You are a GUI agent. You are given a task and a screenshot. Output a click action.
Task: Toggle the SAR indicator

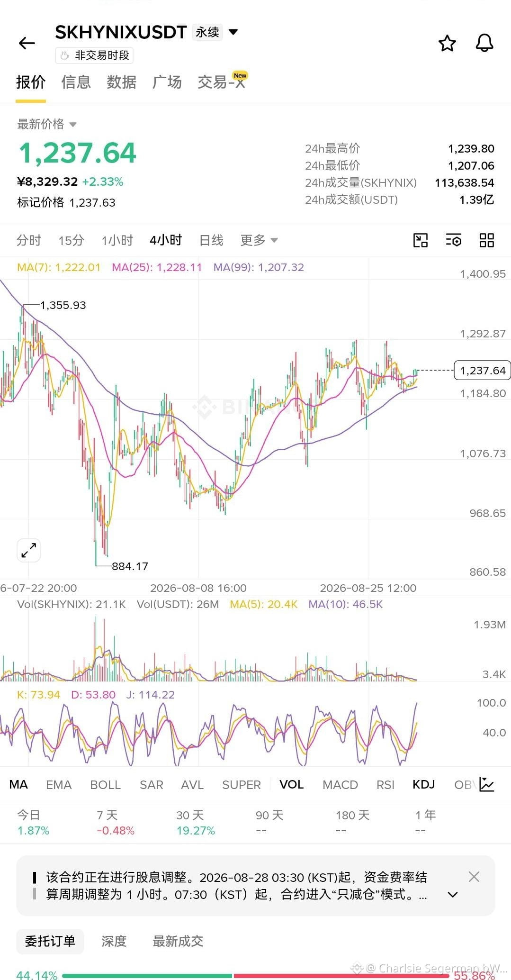tap(151, 785)
